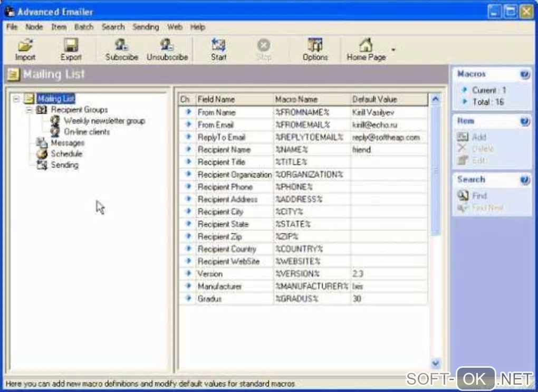Click the Subscribe toolbar icon

click(x=121, y=45)
